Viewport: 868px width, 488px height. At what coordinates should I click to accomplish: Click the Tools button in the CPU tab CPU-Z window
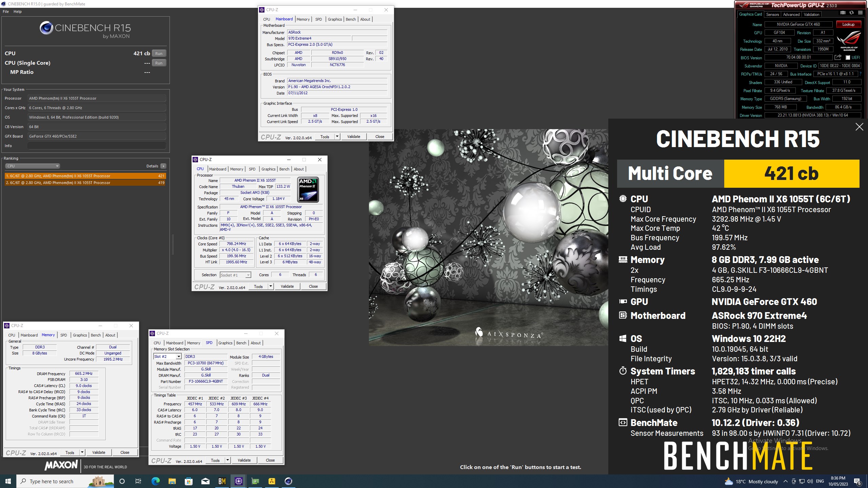coord(258,286)
